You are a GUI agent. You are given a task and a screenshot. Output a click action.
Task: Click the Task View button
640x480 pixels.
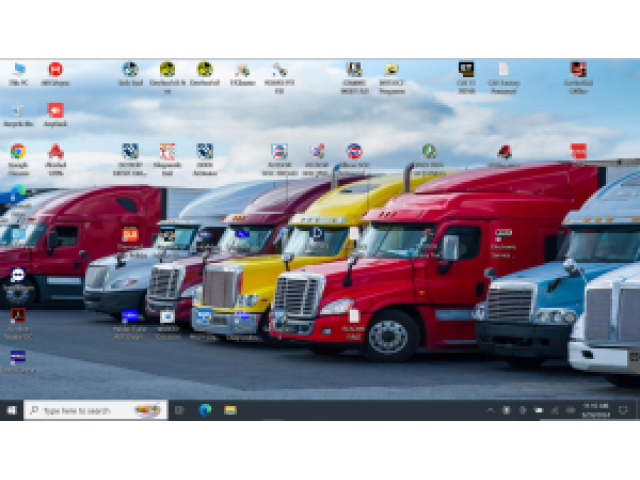180,410
